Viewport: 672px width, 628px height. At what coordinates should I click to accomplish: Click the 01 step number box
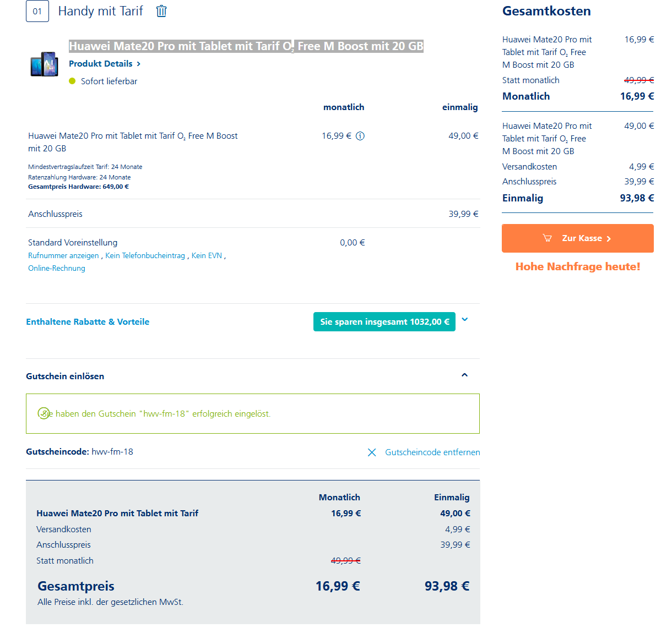[37, 11]
